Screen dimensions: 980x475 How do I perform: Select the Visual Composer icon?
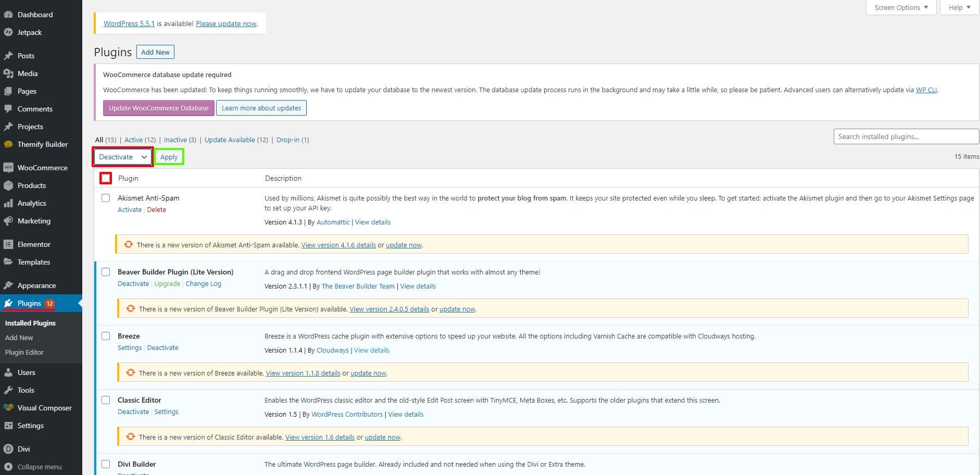[9, 408]
